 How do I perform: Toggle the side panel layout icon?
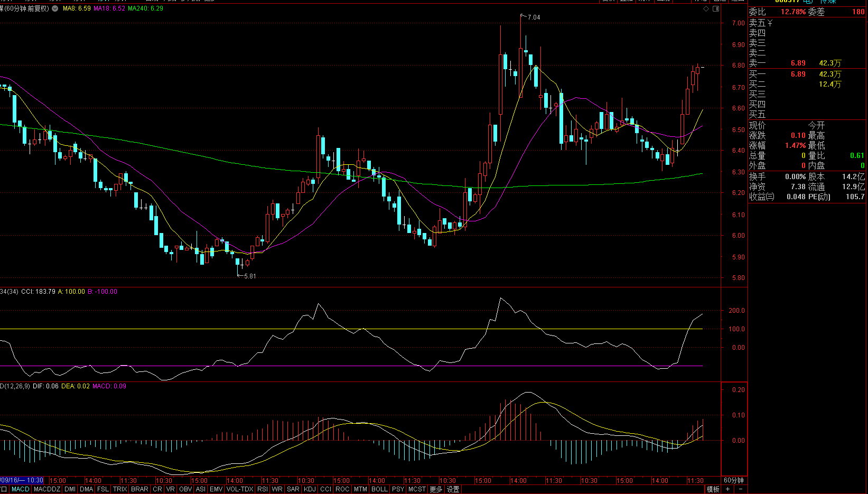[x=716, y=8]
